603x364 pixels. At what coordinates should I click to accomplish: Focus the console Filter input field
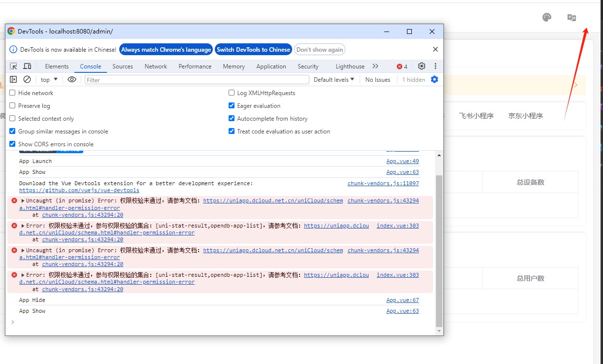point(197,80)
